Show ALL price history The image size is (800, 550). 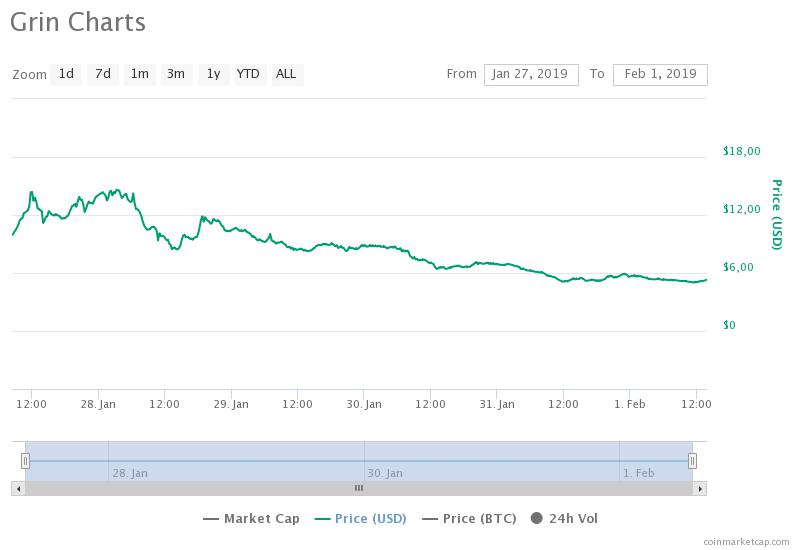(286, 74)
